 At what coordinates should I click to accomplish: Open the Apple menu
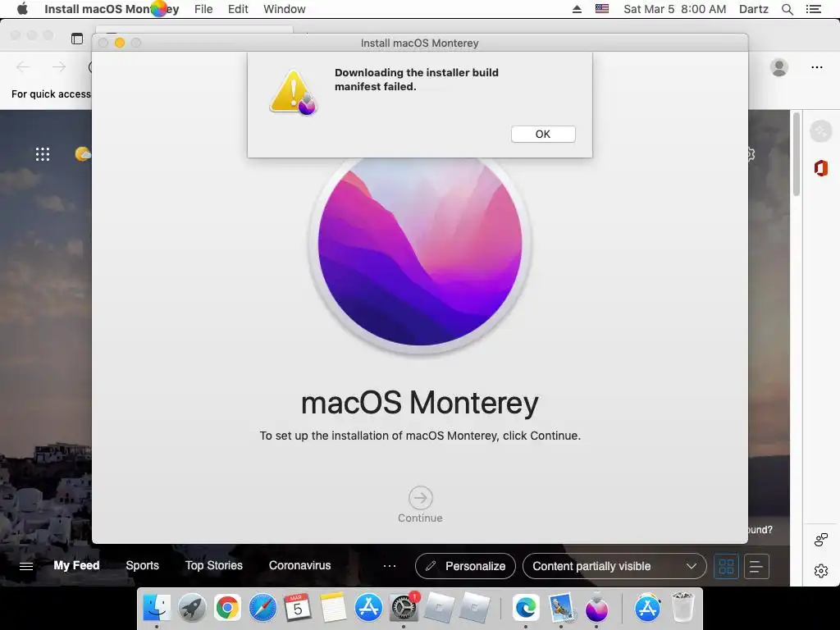(22, 9)
